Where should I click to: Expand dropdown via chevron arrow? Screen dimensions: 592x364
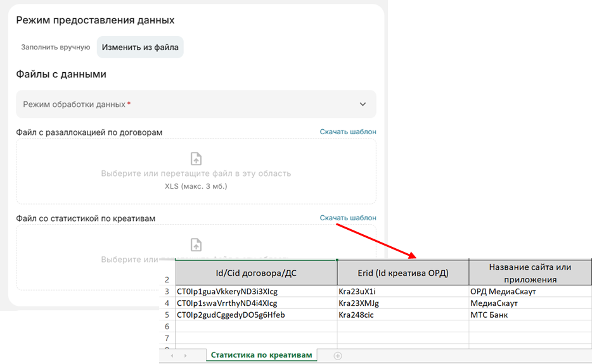coord(363,104)
